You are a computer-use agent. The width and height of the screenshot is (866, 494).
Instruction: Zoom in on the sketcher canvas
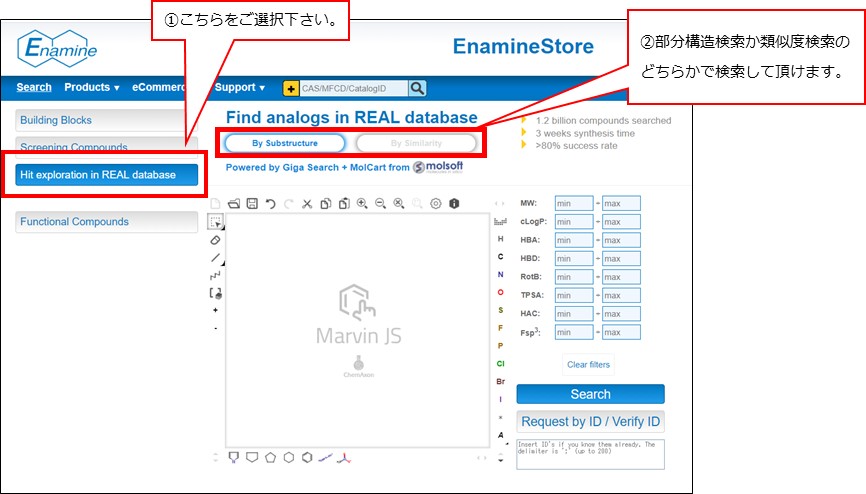(362, 203)
